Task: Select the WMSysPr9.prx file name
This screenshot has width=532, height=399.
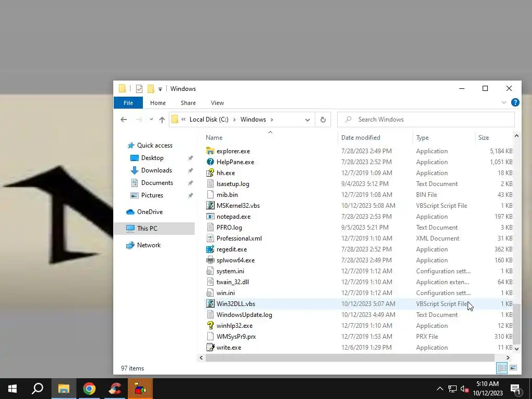Action: [236, 337]
